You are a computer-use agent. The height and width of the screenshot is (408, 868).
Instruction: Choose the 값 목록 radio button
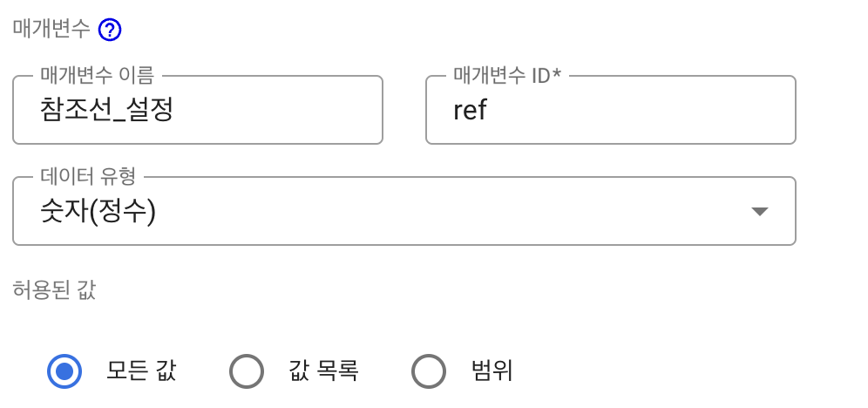[x=246, y=371]
